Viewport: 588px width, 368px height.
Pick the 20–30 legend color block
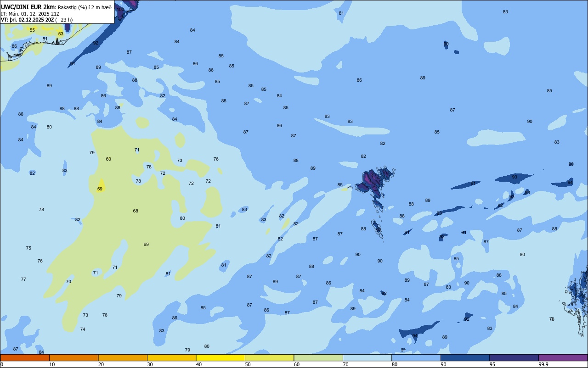tap(123, 357)
